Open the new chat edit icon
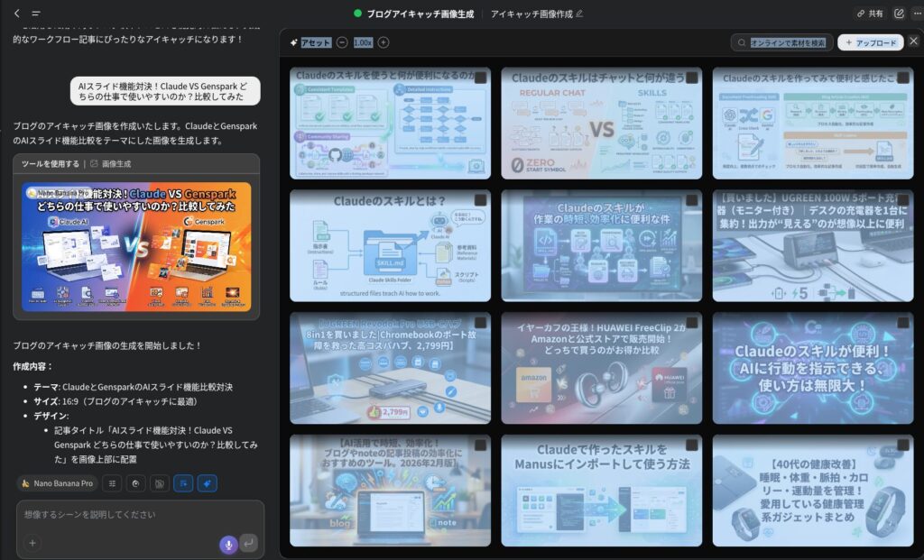Viewport: 924px width, 560px height. click(899, 14)
